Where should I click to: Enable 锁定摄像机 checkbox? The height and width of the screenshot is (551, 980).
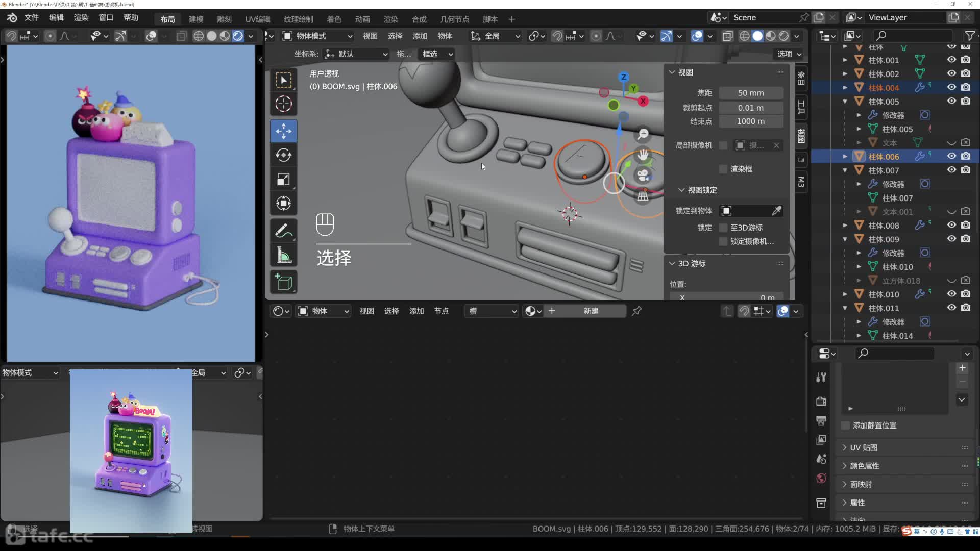point(723,241)
